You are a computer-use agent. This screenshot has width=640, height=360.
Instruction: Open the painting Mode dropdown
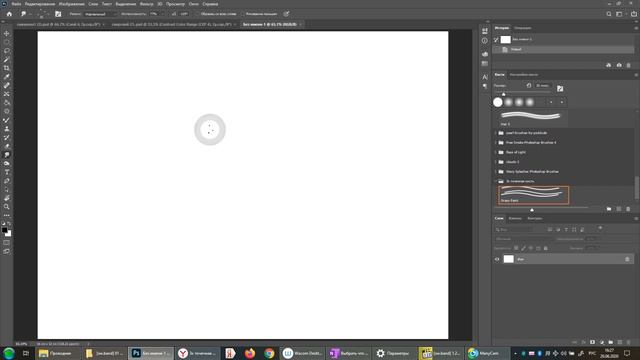pos(100,14)
